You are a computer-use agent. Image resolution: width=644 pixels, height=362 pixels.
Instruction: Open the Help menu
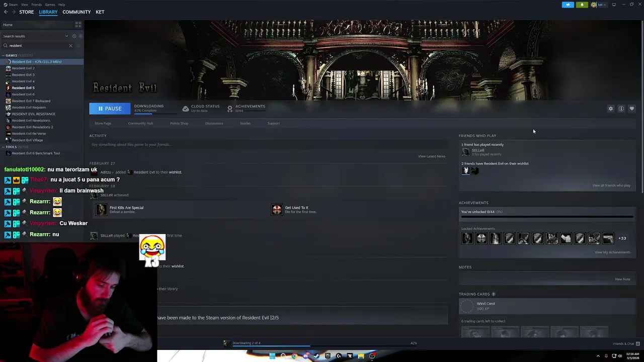pyautogui.click(x=61, y=5)
